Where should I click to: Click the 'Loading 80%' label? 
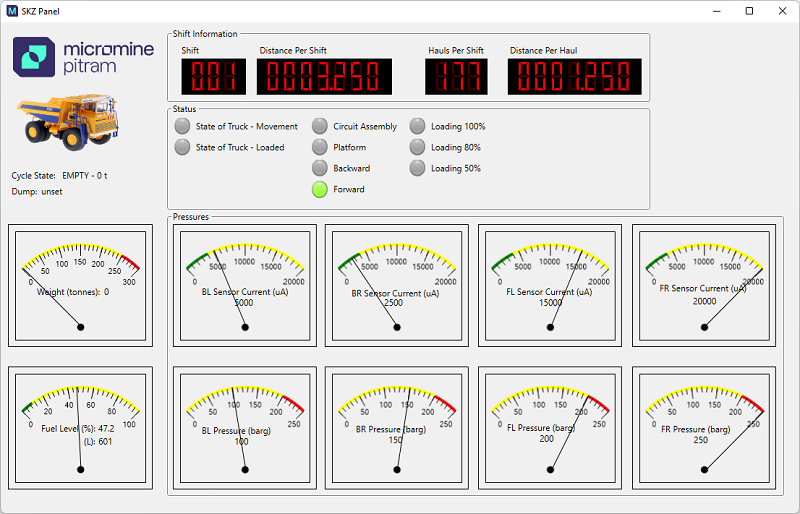[456, 148]
